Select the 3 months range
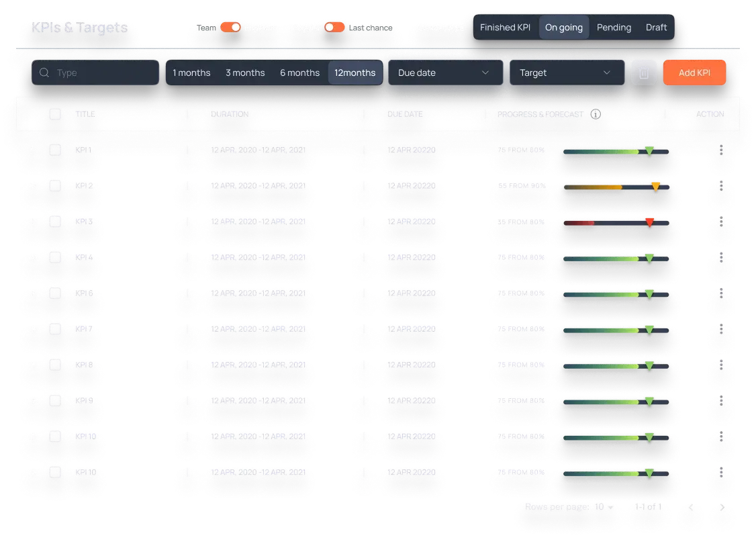The height and width of the screenshot is (550, 756). (x=245, y=73)
